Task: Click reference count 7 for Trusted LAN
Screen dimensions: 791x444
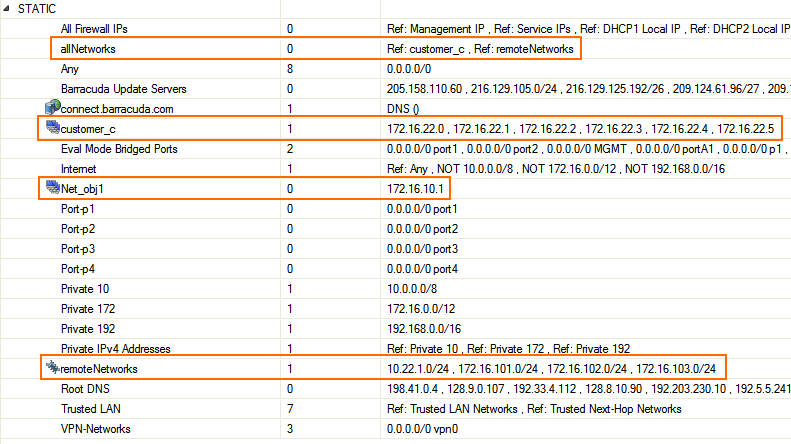Action: [290, 409]
